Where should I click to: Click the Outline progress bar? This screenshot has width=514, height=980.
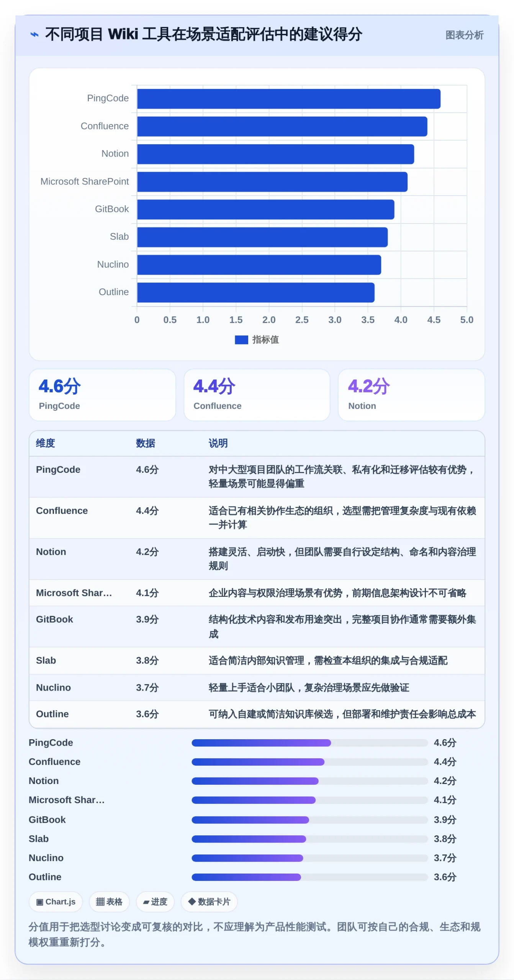click(309, 877)
